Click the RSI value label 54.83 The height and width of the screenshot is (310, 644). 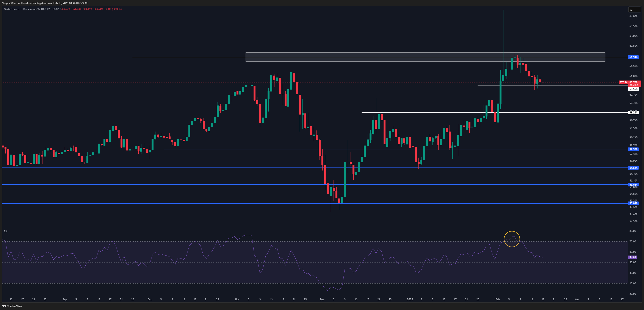point(633,257)
